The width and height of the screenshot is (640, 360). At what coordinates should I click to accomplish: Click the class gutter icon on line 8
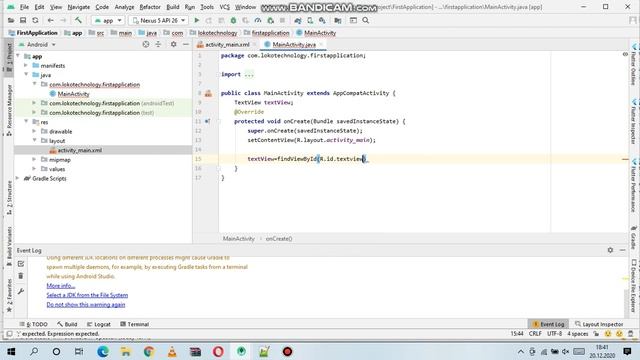[x=208, y=93]
